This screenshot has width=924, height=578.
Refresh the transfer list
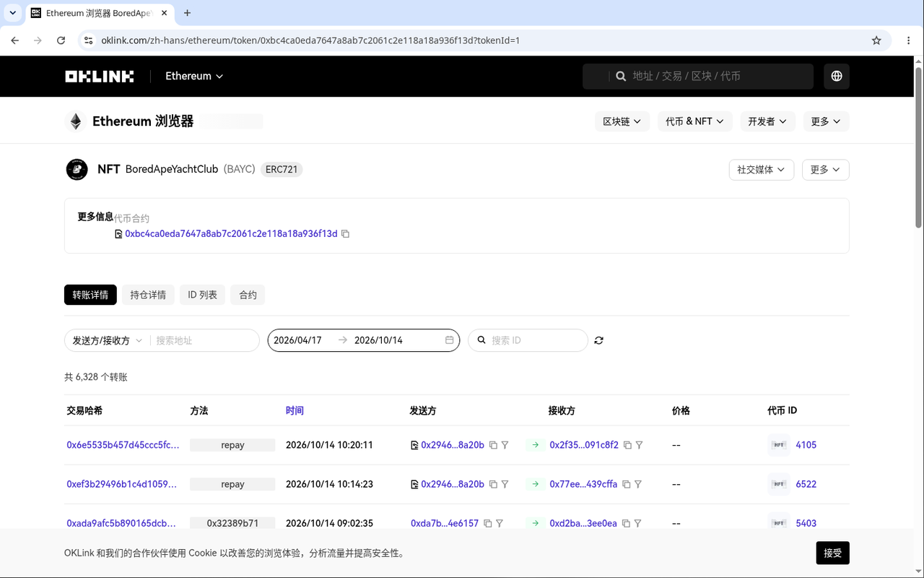pyautogui.click(x=598, y=340)
